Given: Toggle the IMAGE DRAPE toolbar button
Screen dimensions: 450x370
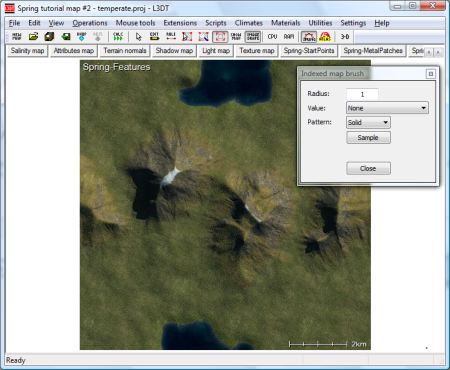Looking at the screenshot, I should [253, 36].
